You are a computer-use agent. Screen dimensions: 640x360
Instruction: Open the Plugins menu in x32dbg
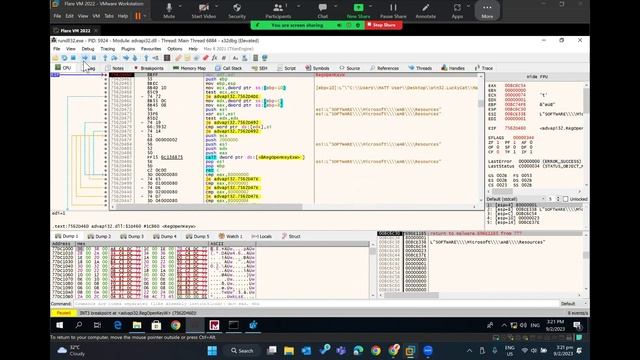pos(128,49)
